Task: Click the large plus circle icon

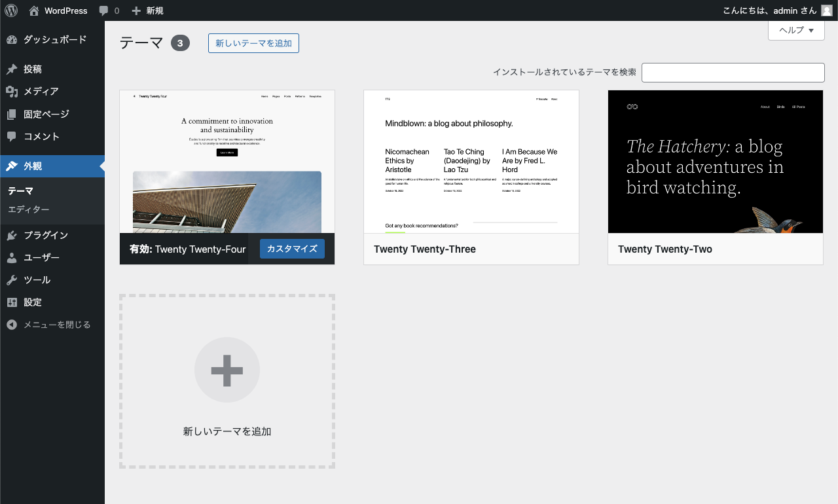Action: pos(227,370)
